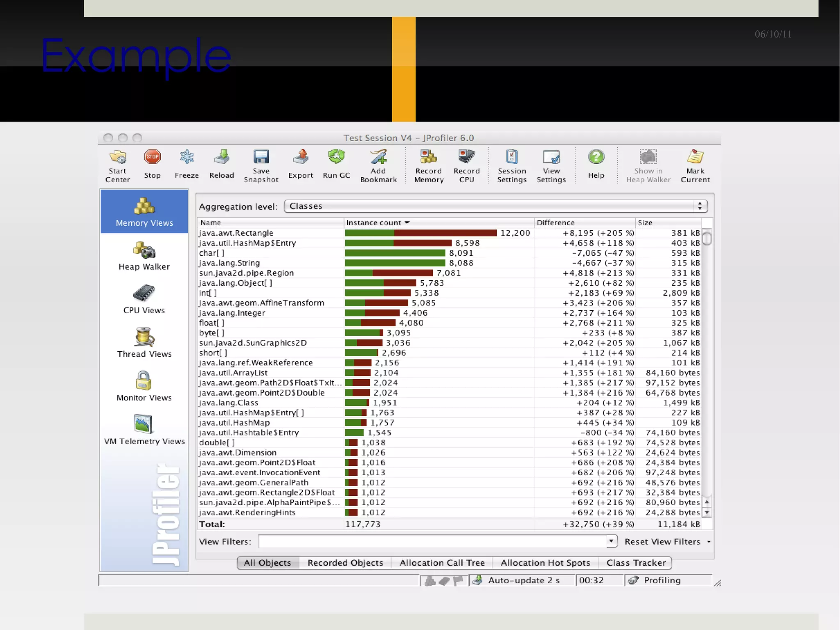The image size is (840, 630).
Task: Switch to Allocation Hot Spots tab
Action: click(545, 563)
